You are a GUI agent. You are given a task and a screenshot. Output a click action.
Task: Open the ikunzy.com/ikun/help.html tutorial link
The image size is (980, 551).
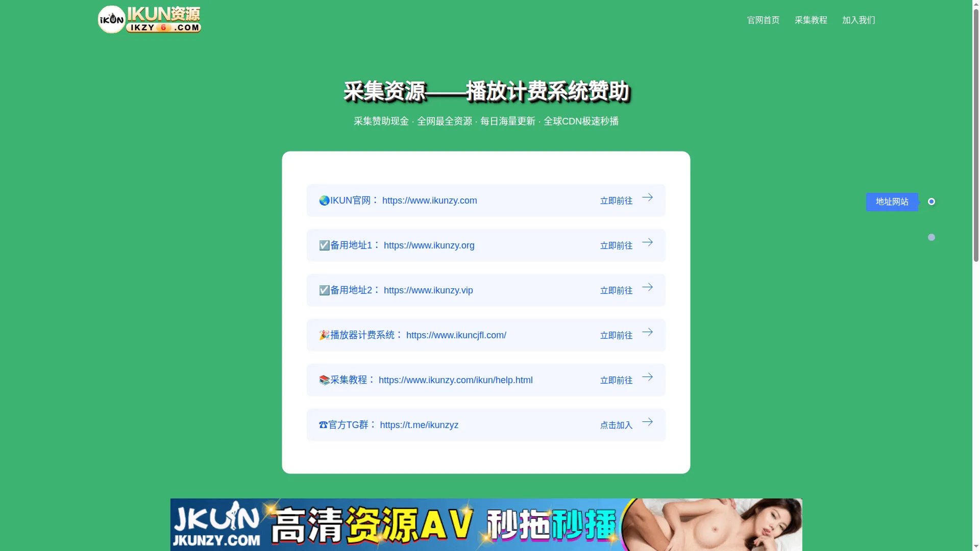(455, 380)
